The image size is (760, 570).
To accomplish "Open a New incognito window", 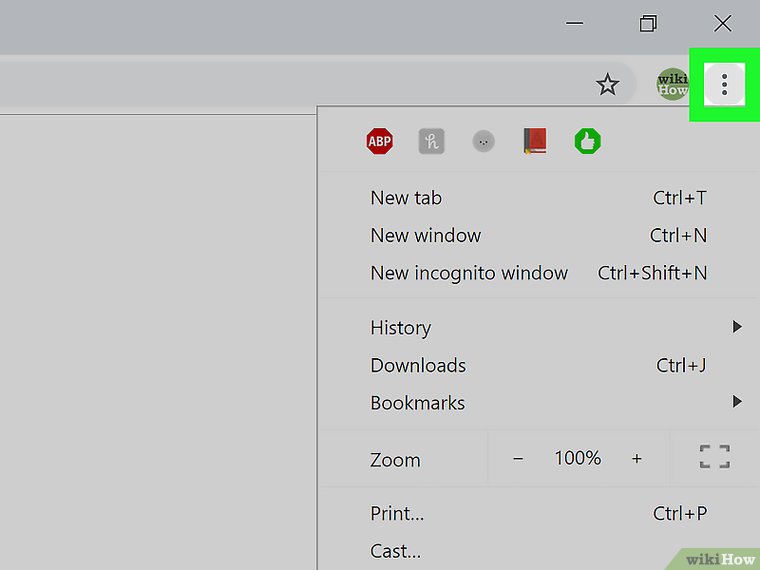I will click(x=469, y=273).
